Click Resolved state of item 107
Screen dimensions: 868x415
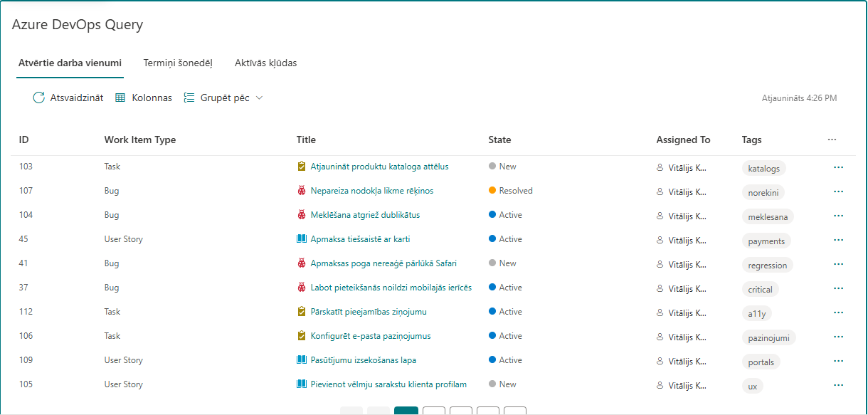click(x=511, y=191)
